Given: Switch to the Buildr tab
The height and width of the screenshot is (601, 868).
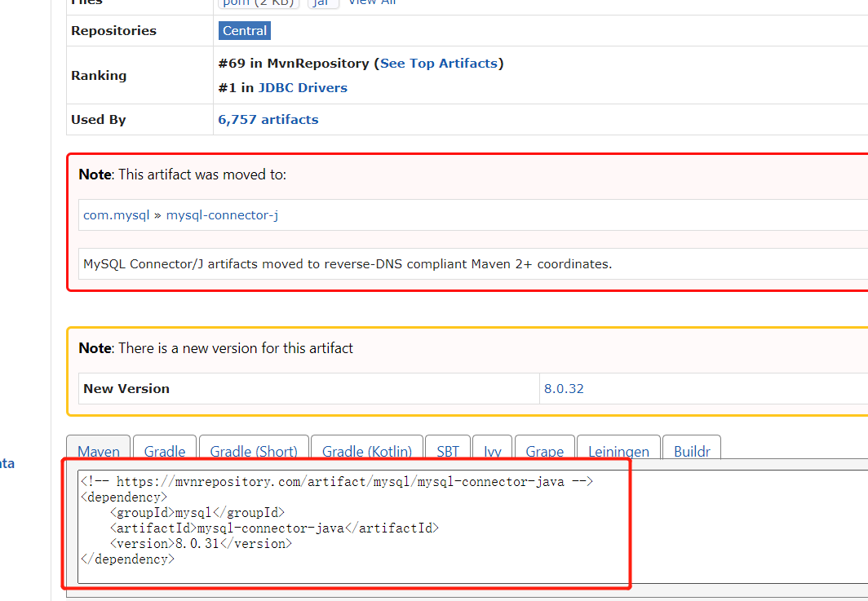Looking at the screenshot, I should click(692, 450).
